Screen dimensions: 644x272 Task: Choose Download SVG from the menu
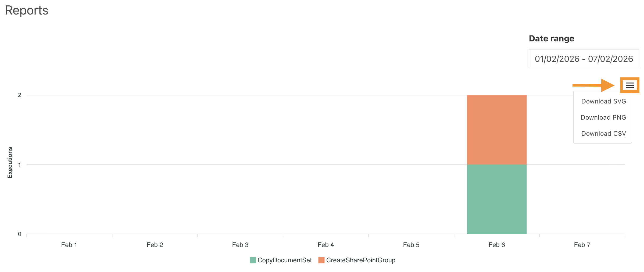tap(603, 101)
